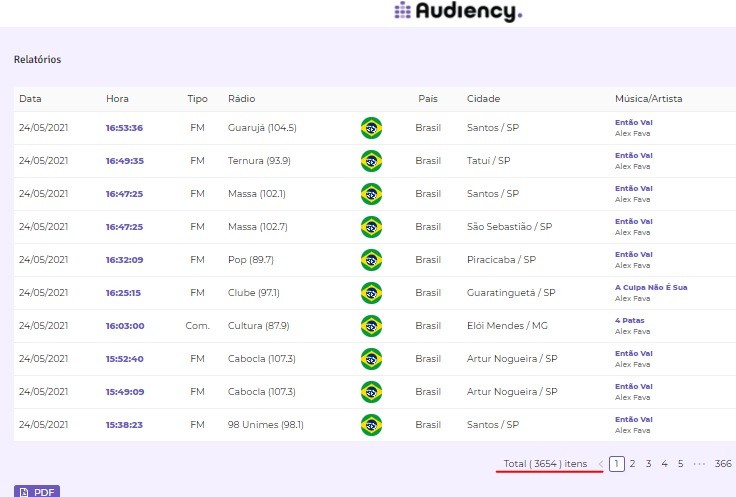Go to pagination page 2
The image size is (736, 497).
pyautogui.click(x=632, y=464)
